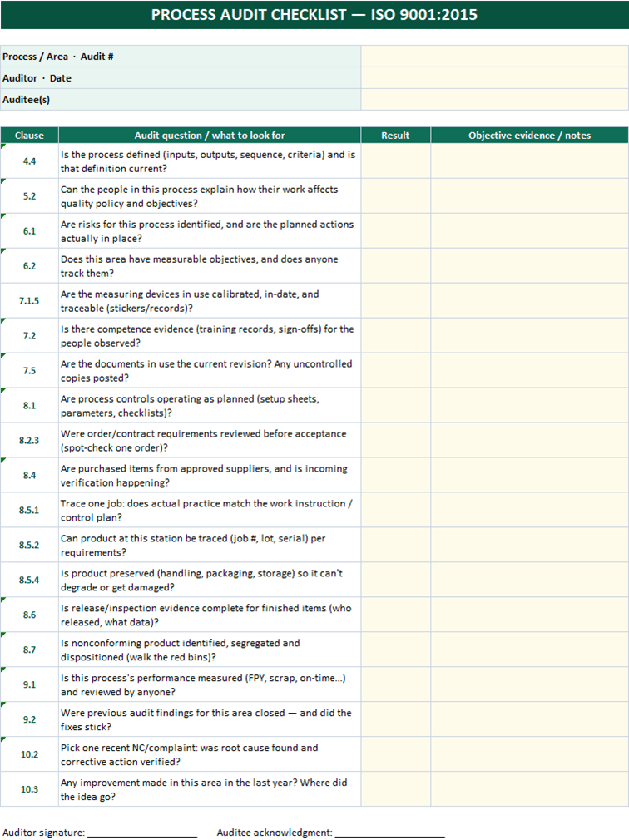629x840 pixels.
Task: Select the title cell PROCESS AUDIT CHECKLIST — ISO 9001:2015
Action: pos(314,14)
